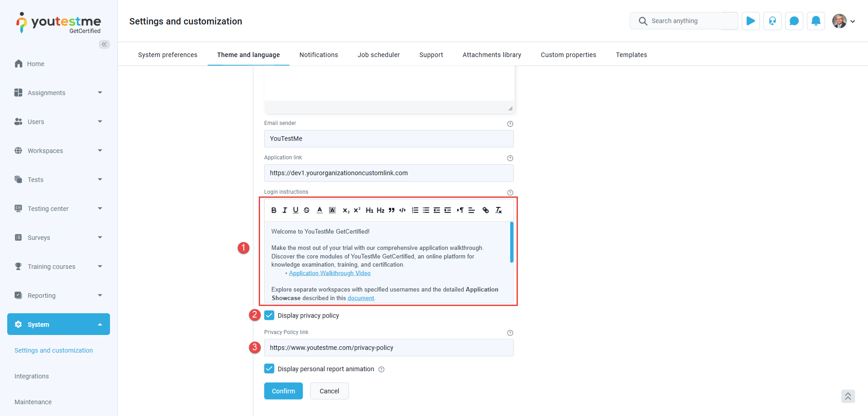Show help for Application link field
Screen dimensions: 868x416
[x=510, y=158]
